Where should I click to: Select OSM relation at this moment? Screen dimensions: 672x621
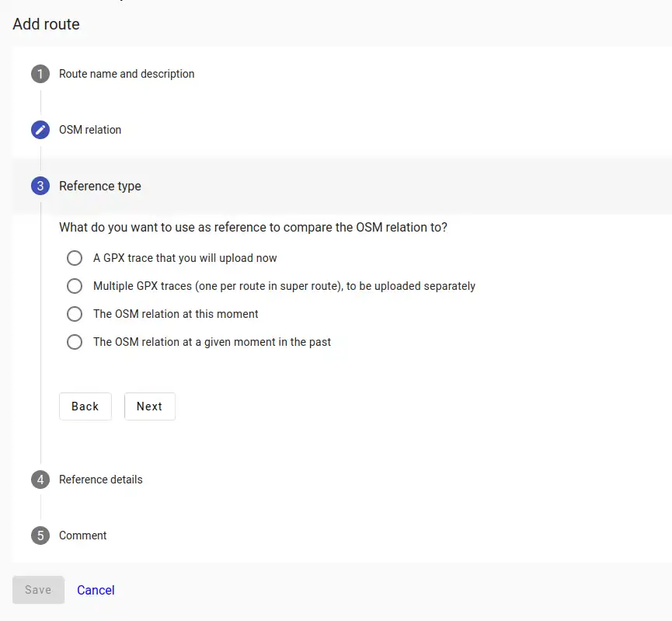click(x=75, y=314)
